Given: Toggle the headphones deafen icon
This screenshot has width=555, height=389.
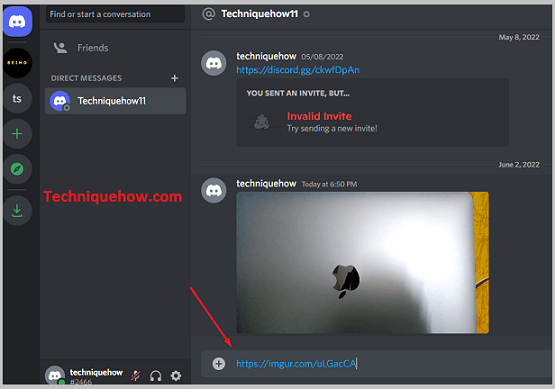Looking at the screenshot, I should point(156,376).
